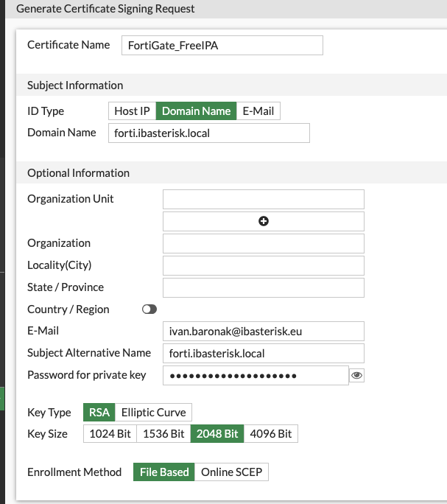Add another Organization Unit with plus icon

pos(264,221)
